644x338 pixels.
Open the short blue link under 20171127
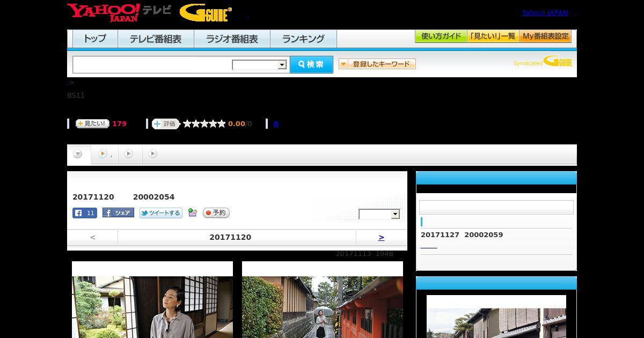pyautogui.click(x=429, y=247)
